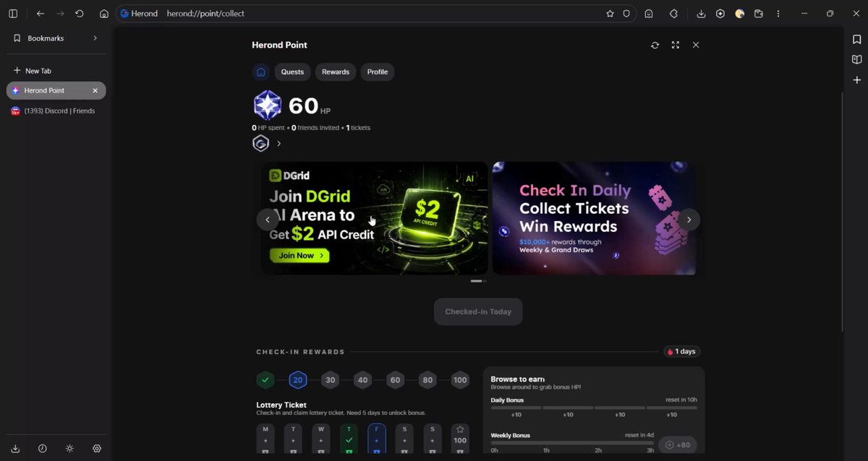The height and width of the screenshot is (461, 868).
Task: Toggle the sidebar panel icon
Action: tap(13, 14)
